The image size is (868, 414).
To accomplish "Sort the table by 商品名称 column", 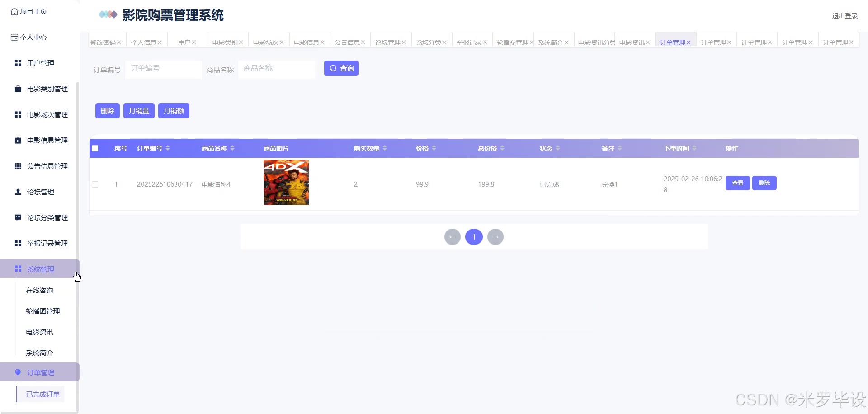I will pos(232,148).
